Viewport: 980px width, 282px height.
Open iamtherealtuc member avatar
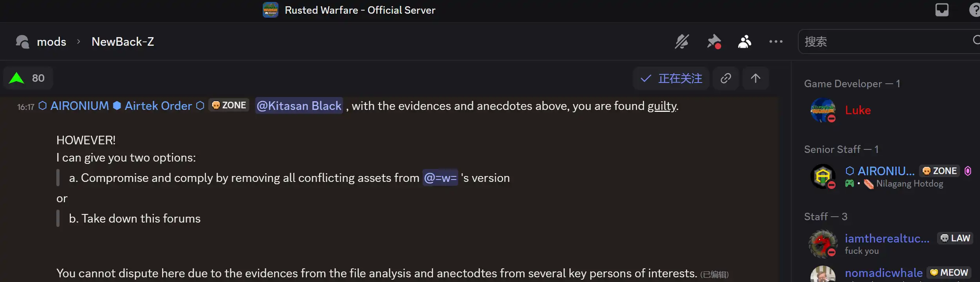click(x=823, y=244)
